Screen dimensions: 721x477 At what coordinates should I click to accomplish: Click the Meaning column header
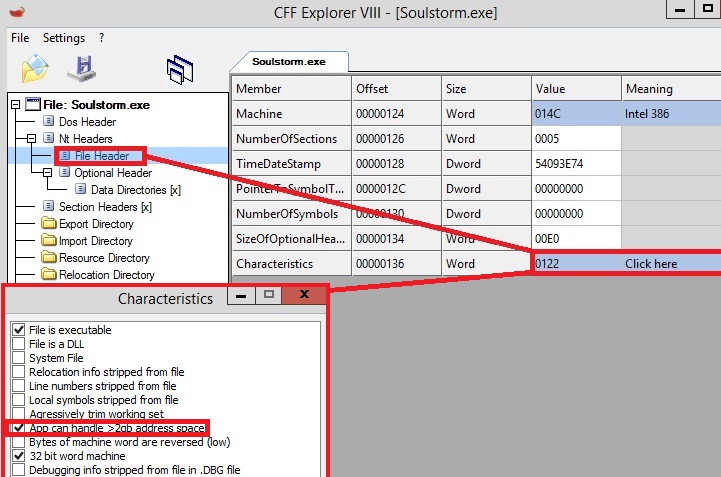671,88
